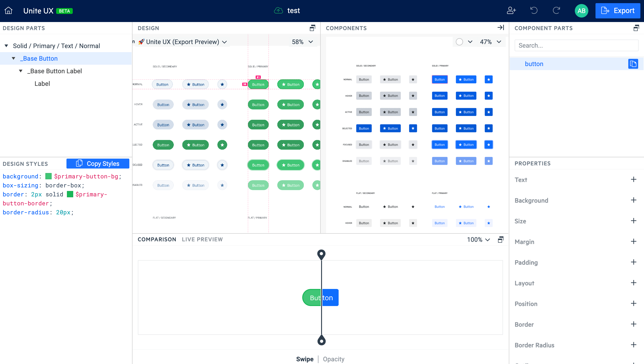Open the AB user avatar menu

pyautogui.click(x=581, y=11)
